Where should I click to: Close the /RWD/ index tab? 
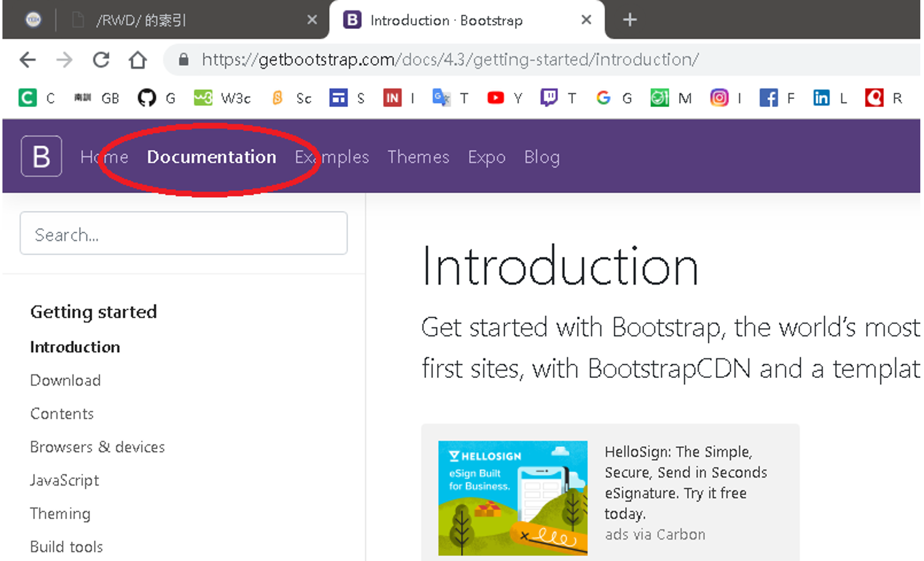point(312,20)
